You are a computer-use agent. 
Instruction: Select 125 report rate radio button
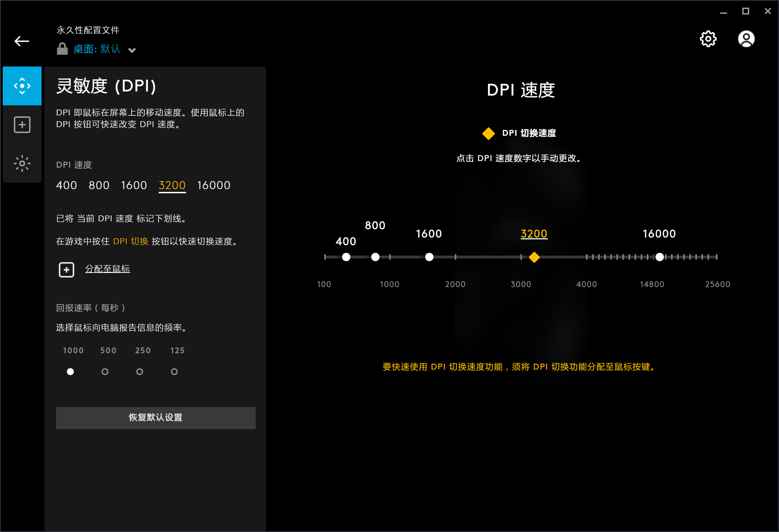pos(174,372)
